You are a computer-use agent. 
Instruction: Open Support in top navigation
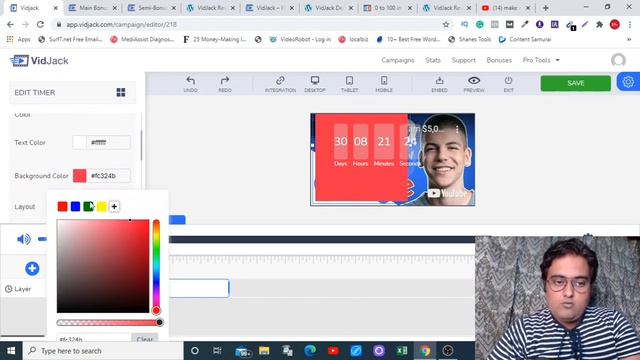pos(463,60)
